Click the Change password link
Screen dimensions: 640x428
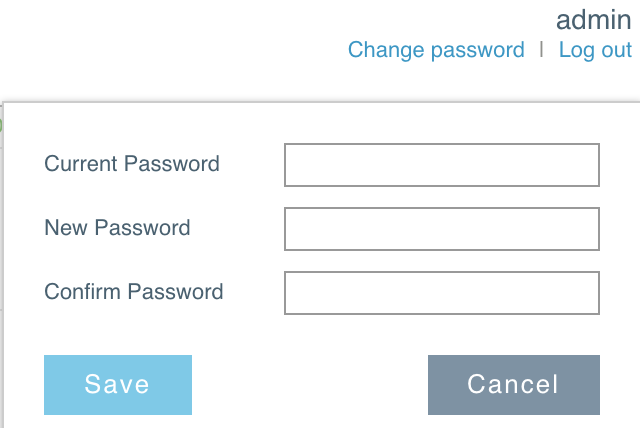tap(436, 50)
